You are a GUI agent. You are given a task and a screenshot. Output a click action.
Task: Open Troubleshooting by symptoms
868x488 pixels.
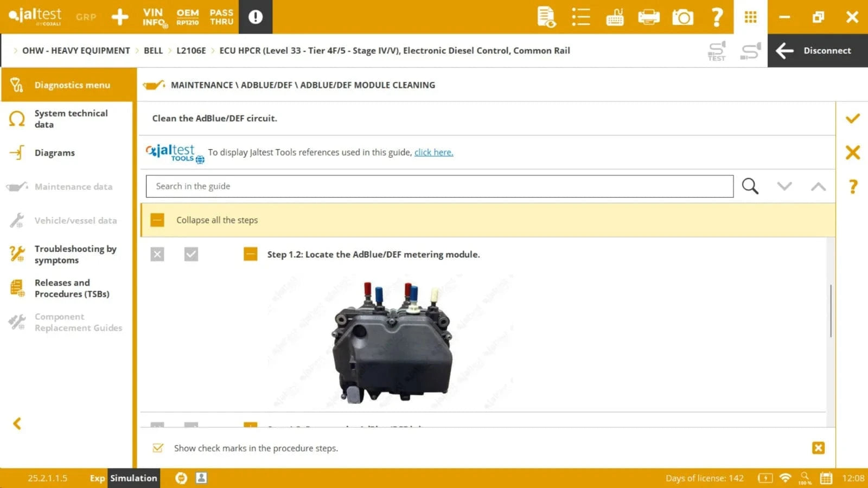(x=69, y=254)
